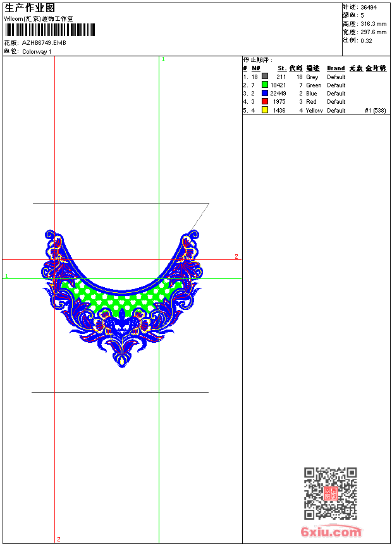This screenshot has height=544, width=392.
Task: Click the QR code image
Action: point(330,493)
